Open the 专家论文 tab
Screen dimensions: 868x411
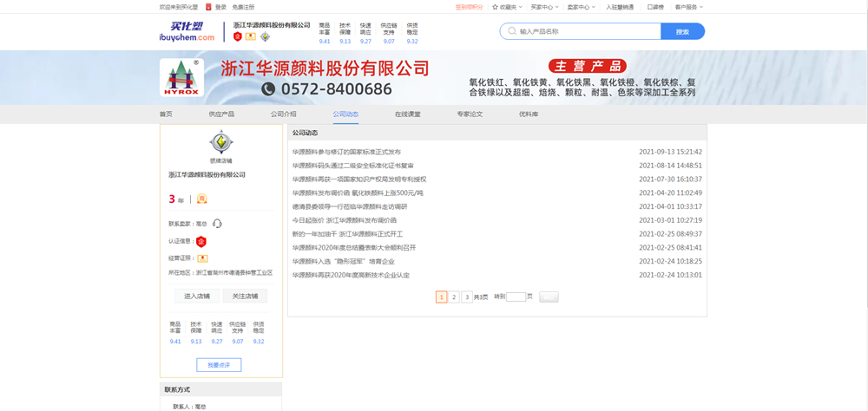[470, 114]
